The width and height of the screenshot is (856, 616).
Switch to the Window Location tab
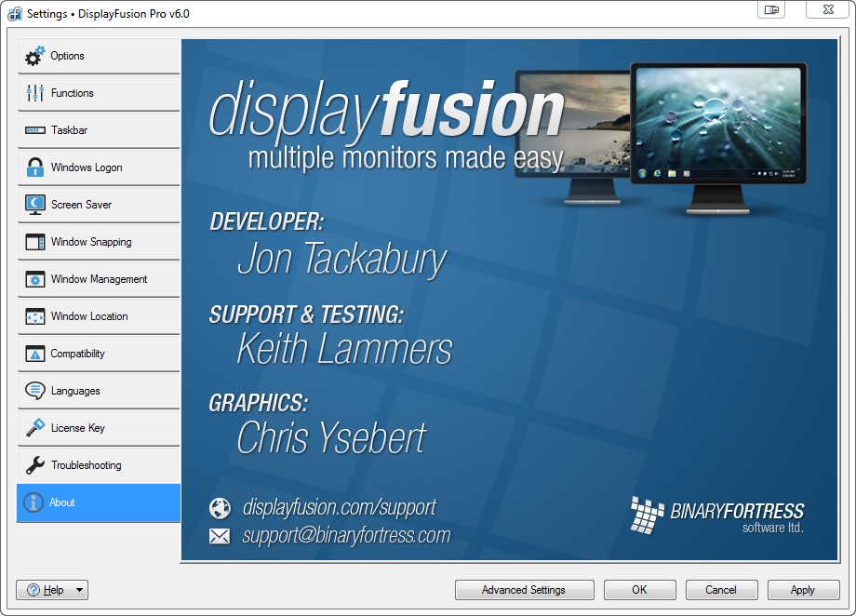click(99, 316)
